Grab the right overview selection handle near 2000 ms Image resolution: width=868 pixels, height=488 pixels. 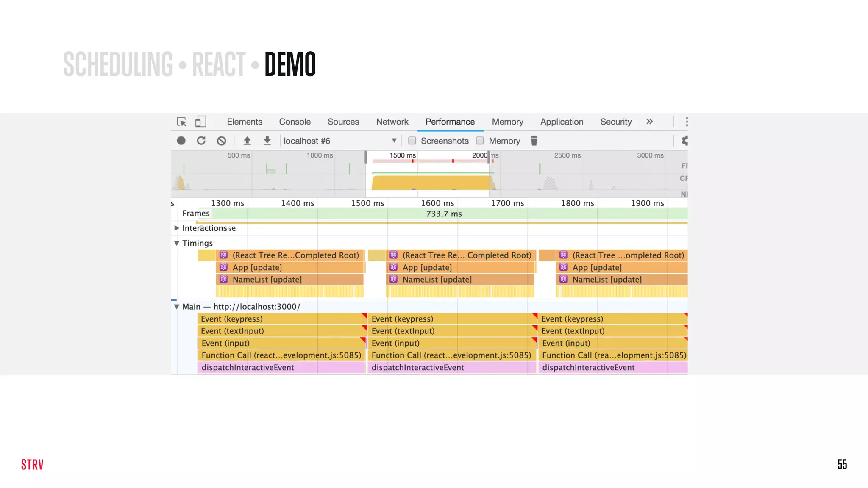489,157
